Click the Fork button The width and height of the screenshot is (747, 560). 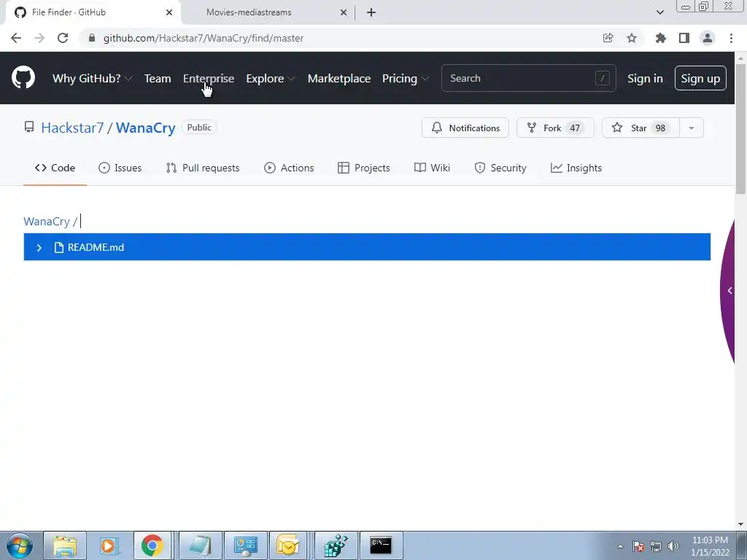pos(555,128)
